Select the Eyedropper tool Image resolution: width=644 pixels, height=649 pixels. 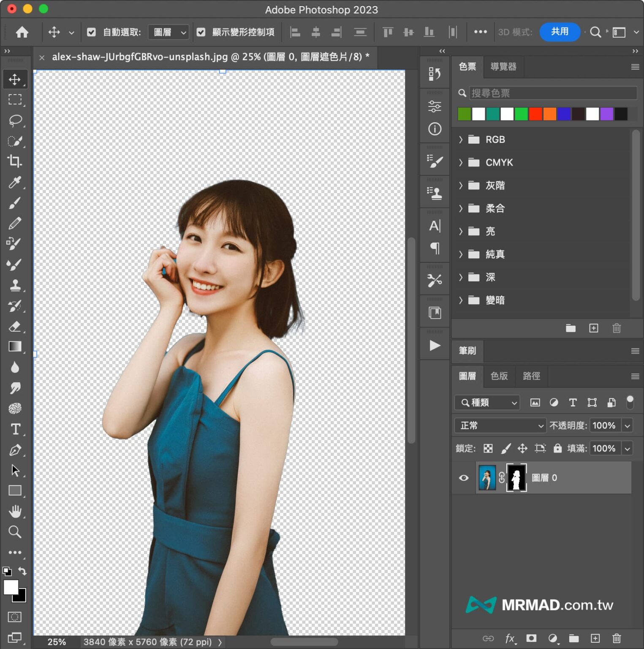click(x=15, y=182)
